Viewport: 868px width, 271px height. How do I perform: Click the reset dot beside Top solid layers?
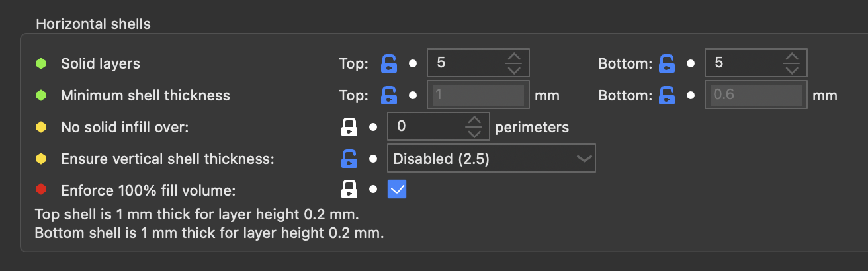tap(413, 64)
